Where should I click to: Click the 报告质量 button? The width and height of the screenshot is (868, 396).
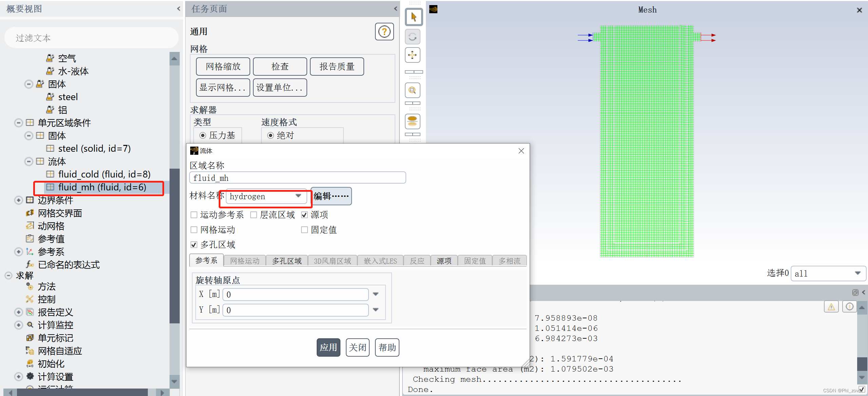pyautogui.click(x=337, y=67)
